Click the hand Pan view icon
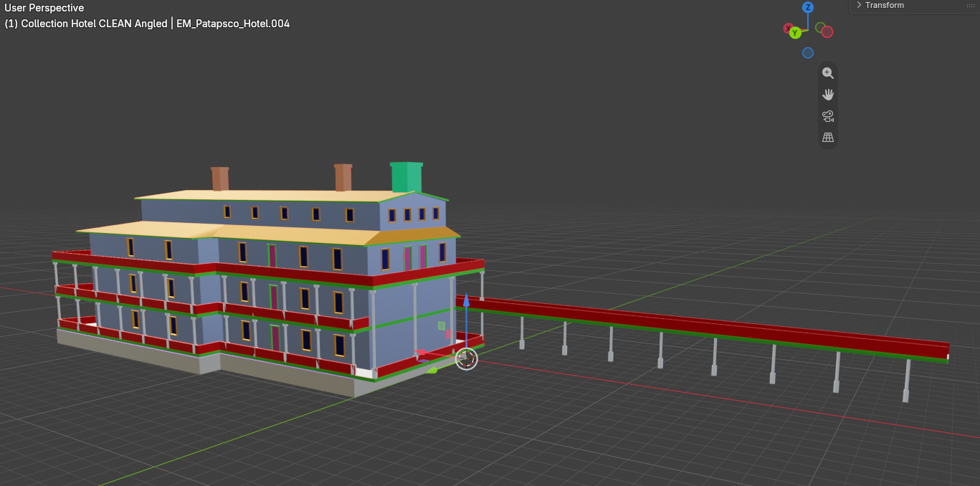Screen dimensions: 980x486 (828, 95)
